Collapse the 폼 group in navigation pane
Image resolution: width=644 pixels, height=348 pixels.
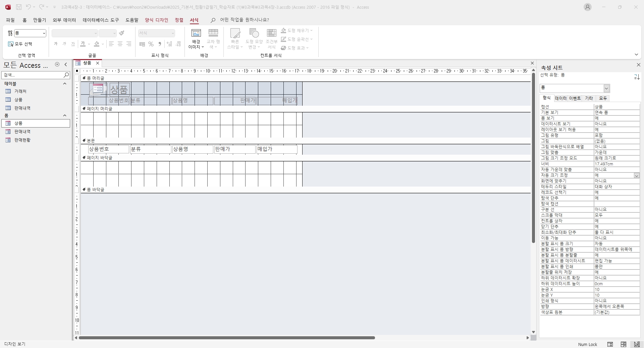65,115
